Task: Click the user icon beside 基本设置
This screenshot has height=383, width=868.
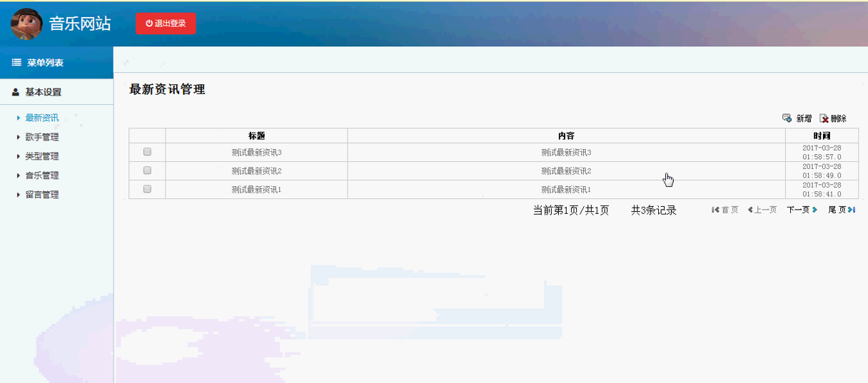Action: tap(16, 92)
